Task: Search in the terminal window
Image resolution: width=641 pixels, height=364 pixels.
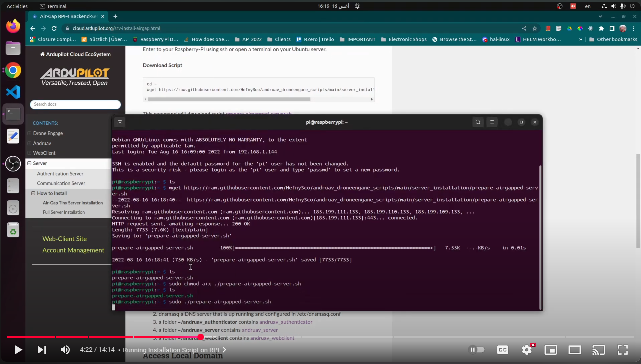Action: click(478, 122)
